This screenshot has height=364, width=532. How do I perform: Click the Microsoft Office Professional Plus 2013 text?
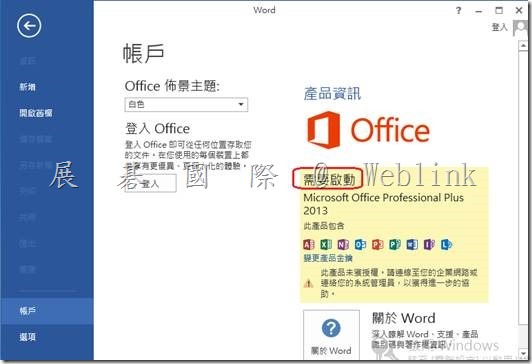click(x=383, y=204)
